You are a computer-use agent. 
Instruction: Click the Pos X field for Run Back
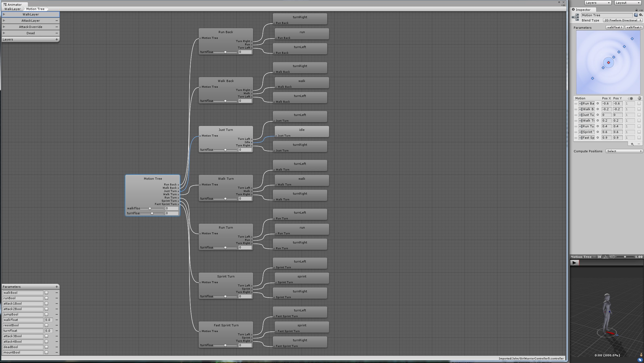[x=606, y=103]
